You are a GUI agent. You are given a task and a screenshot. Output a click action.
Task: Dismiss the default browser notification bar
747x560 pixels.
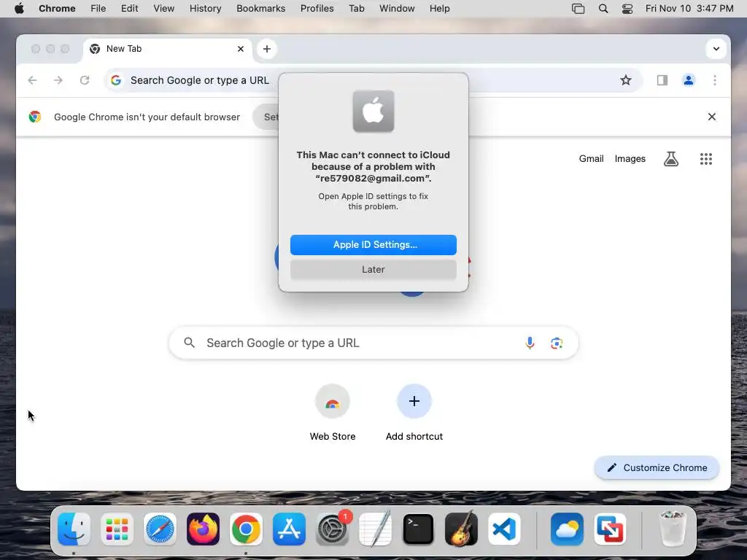(x=711, y=117)
